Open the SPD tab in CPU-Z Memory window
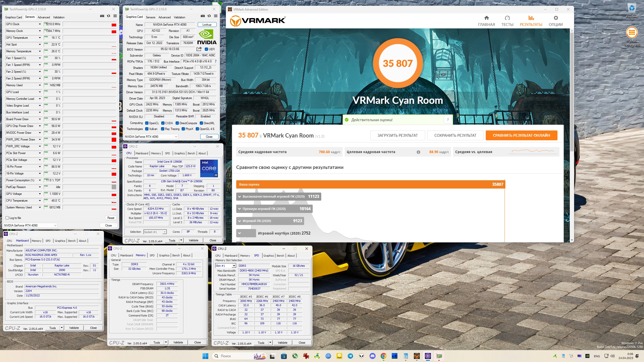This screenshot has height=362, width=644. pyautogui.click(x=152, y=255)
